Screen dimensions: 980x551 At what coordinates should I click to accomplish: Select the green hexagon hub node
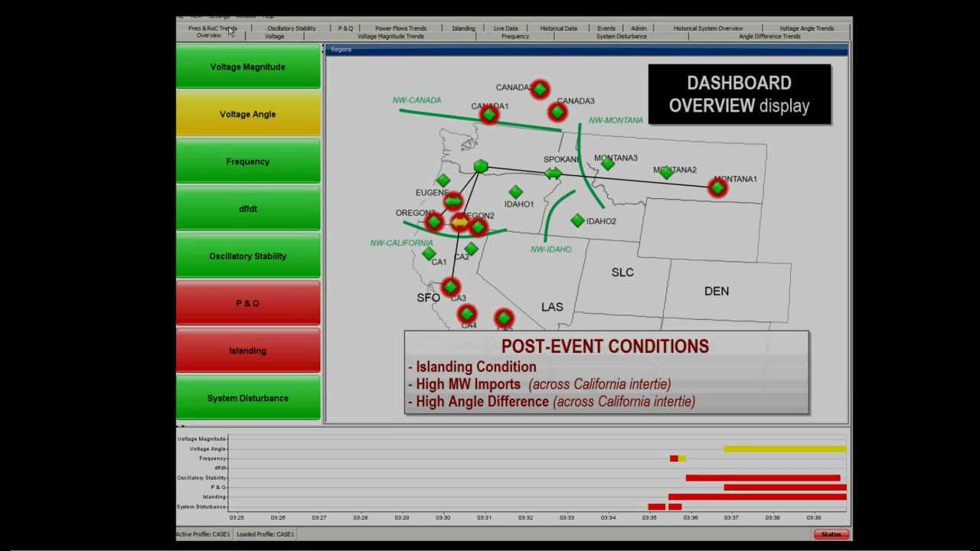[480, 166]
